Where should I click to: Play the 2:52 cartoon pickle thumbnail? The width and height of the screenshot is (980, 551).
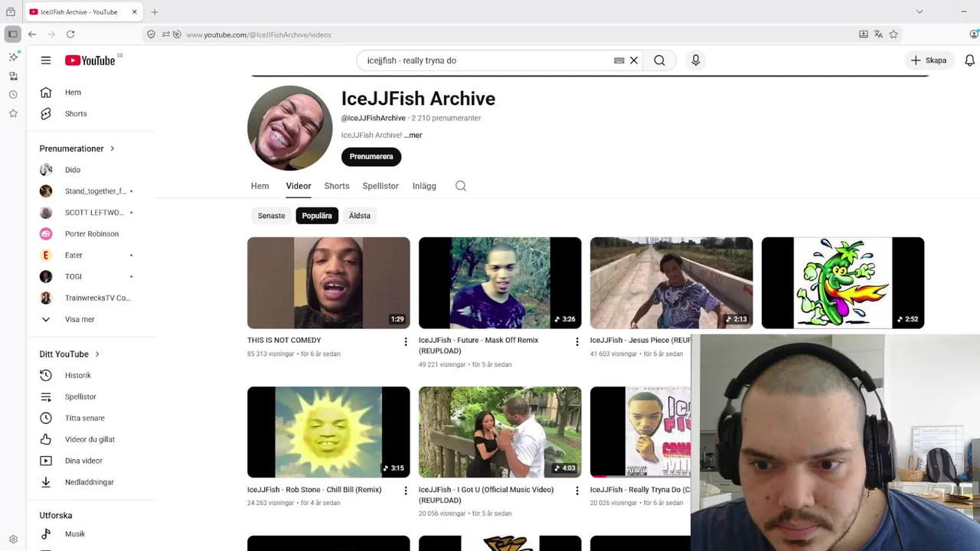click(843, 283)
